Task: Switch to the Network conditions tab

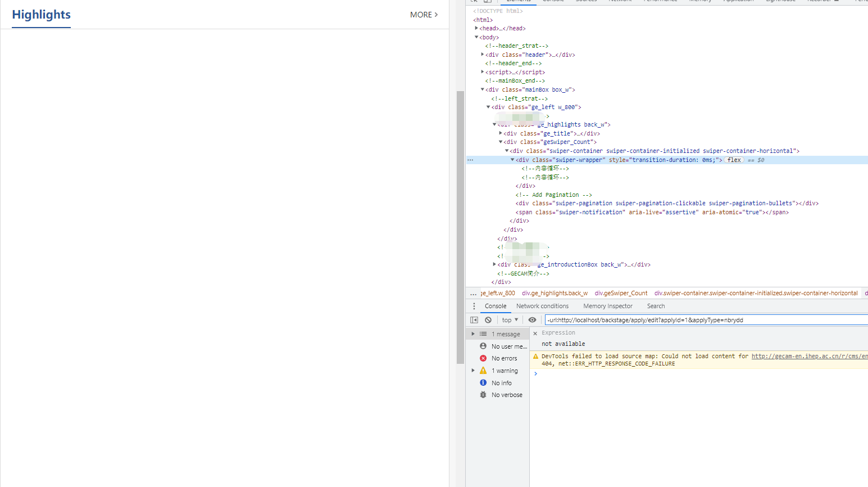Action: point(542,306)
